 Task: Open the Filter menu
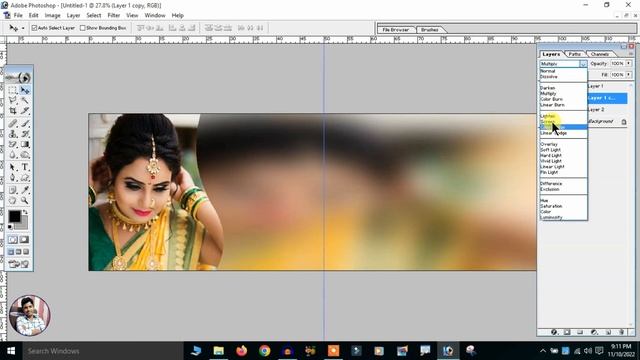tap(113, 15)
